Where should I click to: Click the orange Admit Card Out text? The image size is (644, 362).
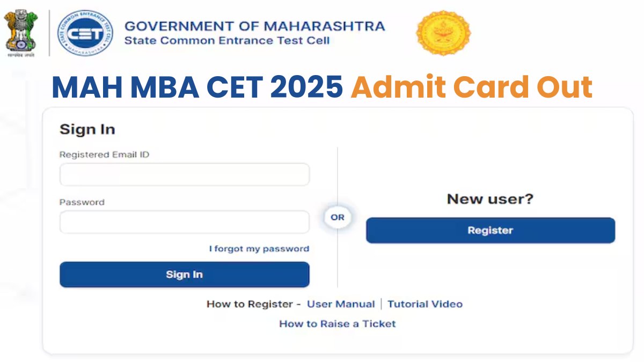(472, 87)
